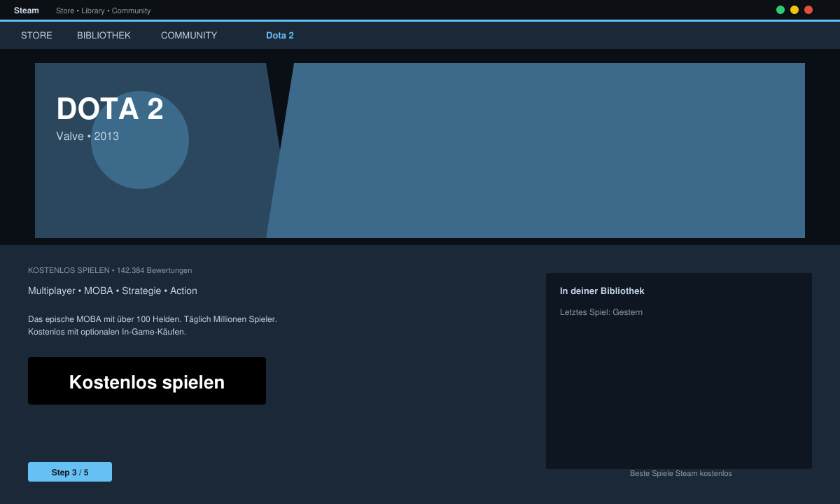Click the red window control dot

click(x=808, y=10)
